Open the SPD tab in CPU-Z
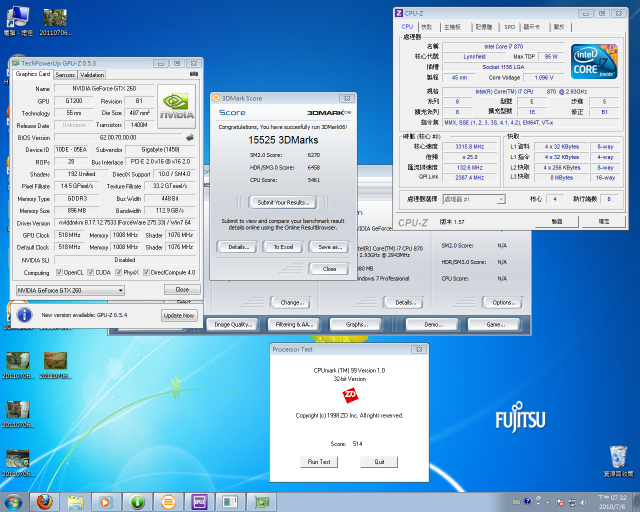Image resolution: width=640 pixels, height=512 pixels. coord(509,27)
